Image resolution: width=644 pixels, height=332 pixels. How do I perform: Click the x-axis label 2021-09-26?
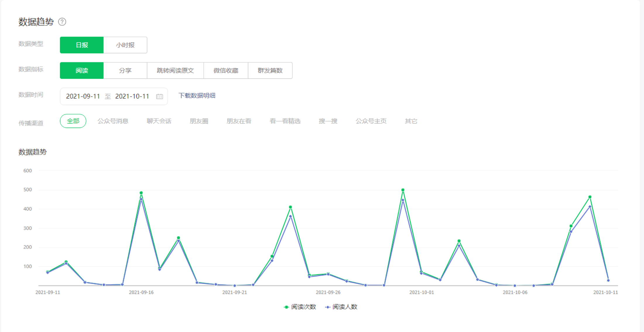328,292
